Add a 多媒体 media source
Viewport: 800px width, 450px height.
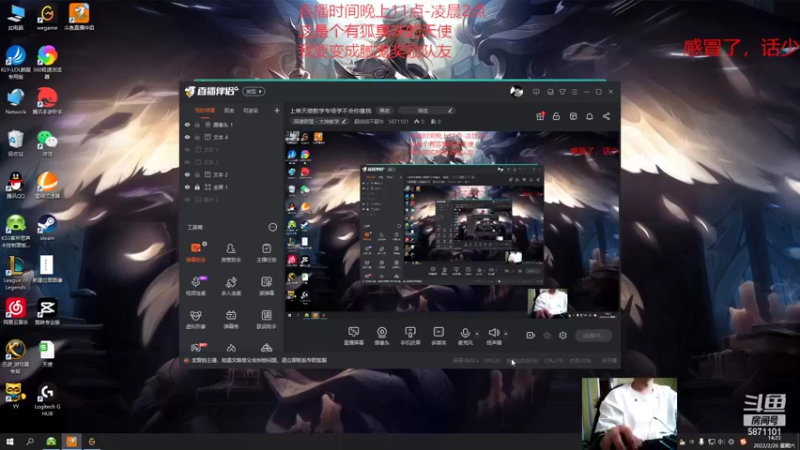[x=439, y=336]
